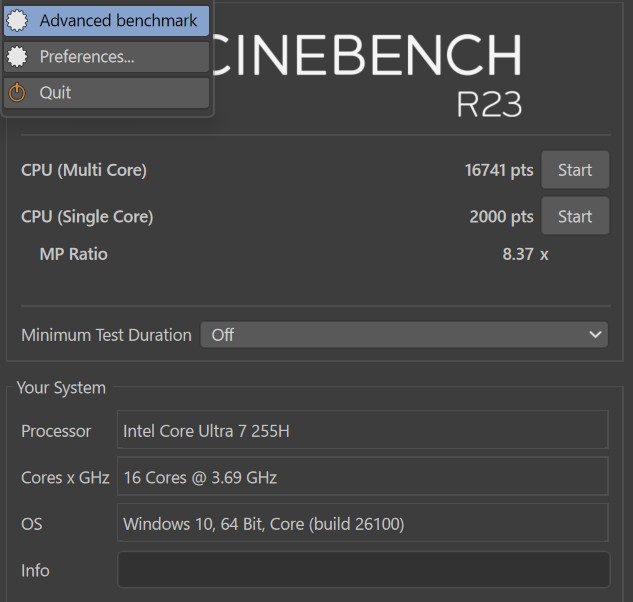Click the R23 version text
Screen dimensions: 633x602
coord(489,104)
